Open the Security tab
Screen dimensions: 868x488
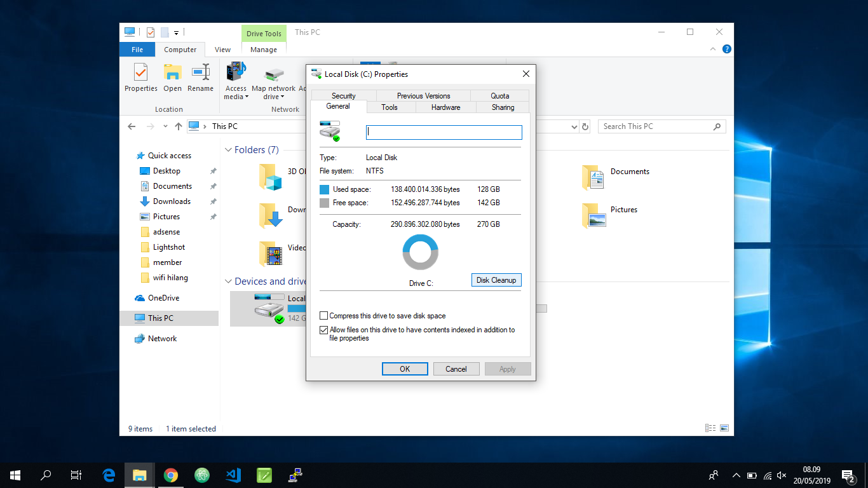344,96
